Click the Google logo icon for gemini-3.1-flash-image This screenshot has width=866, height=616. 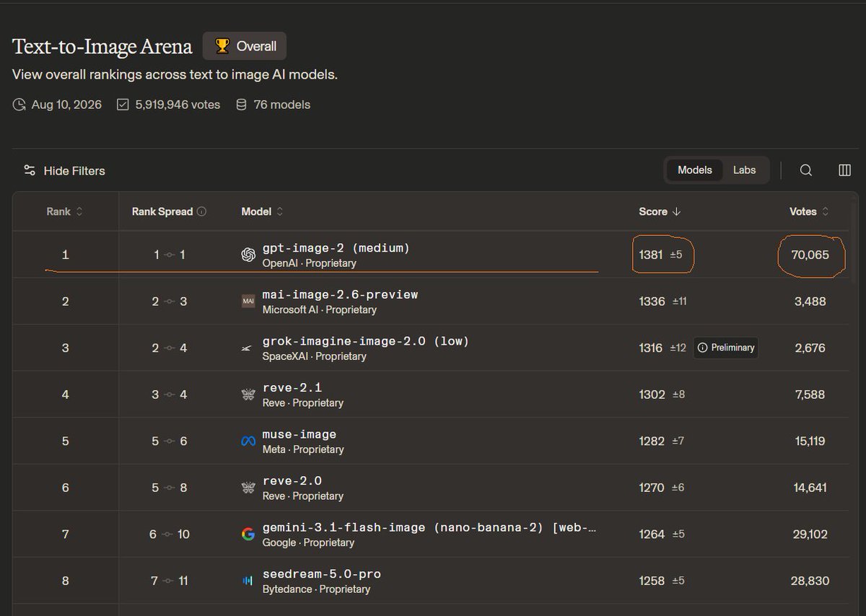click(x=248, y=534)
